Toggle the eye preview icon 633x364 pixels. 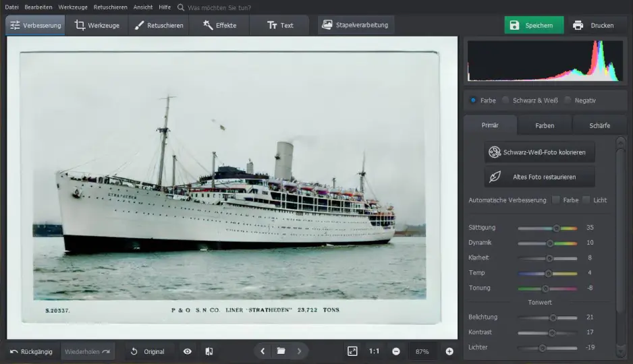[x=188, y=351]
